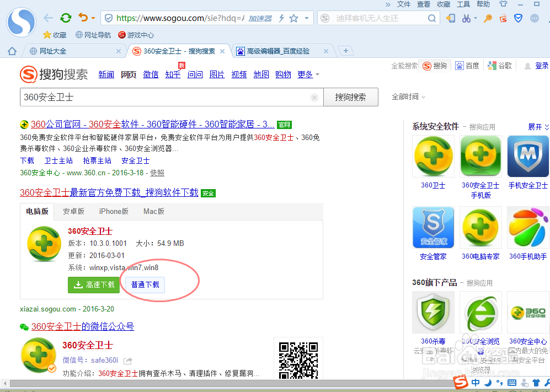Click share icon beside safe360i
The height and width of the screenshot is (392, 550).
point(127,361)
